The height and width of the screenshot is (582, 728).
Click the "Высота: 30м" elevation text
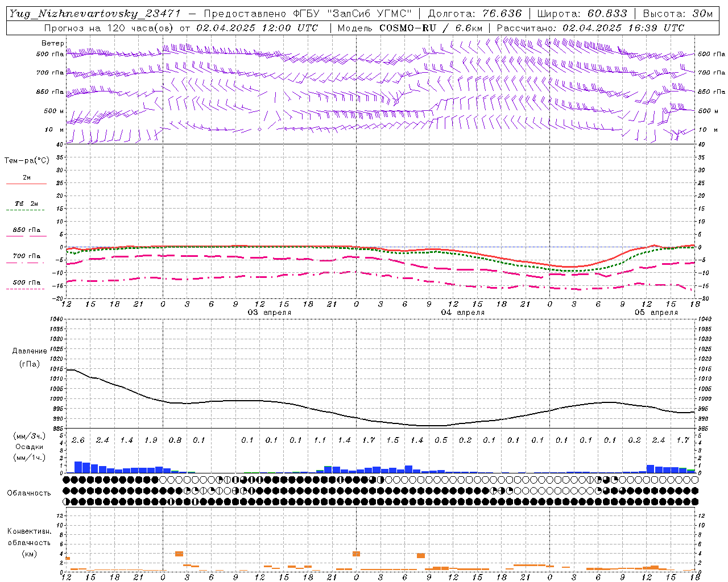pyautogui.click(x=678, y=14)
